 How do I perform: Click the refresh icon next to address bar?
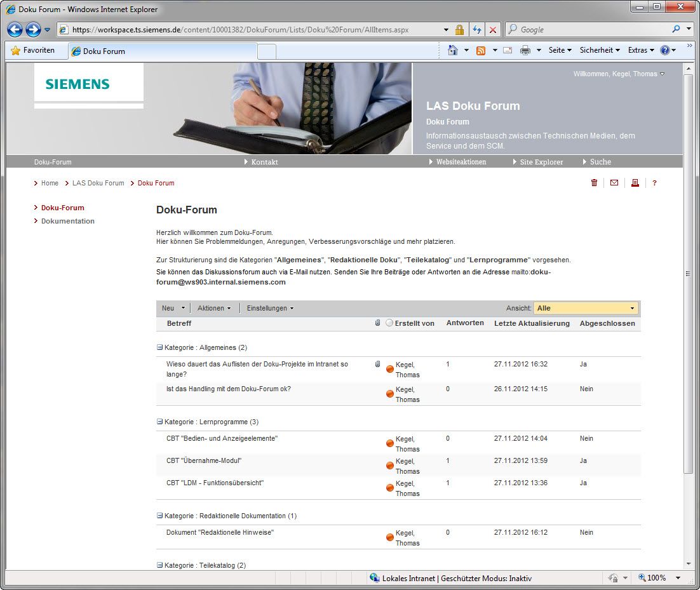coord(476,30)
